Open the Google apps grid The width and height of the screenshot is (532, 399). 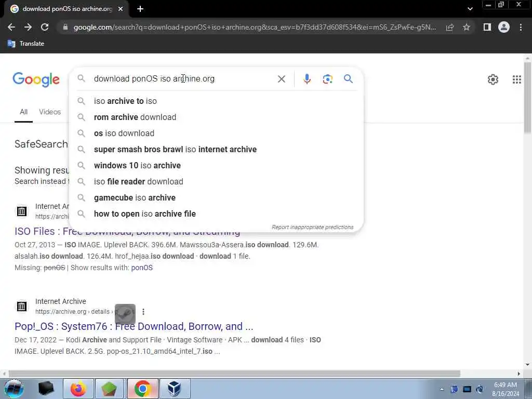(x=517, y=79)
